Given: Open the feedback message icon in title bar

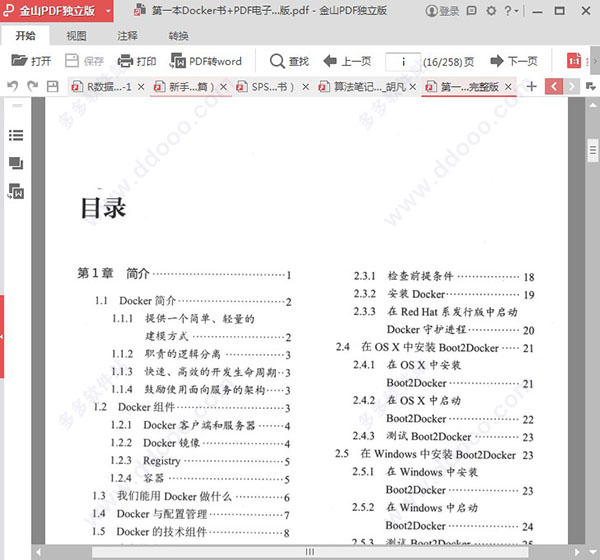Looking at the screenshot, I should [x=472, y=11].
